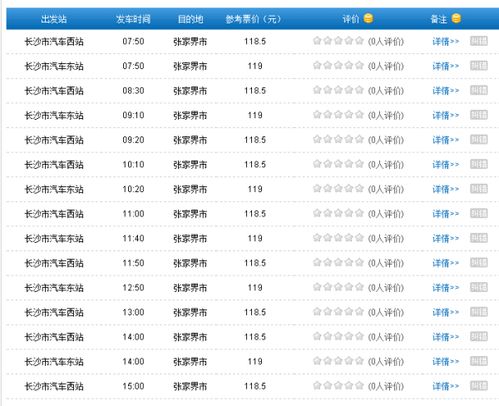499x406 pixels.
Task: Select departure time 08:30
Action: 133,91
